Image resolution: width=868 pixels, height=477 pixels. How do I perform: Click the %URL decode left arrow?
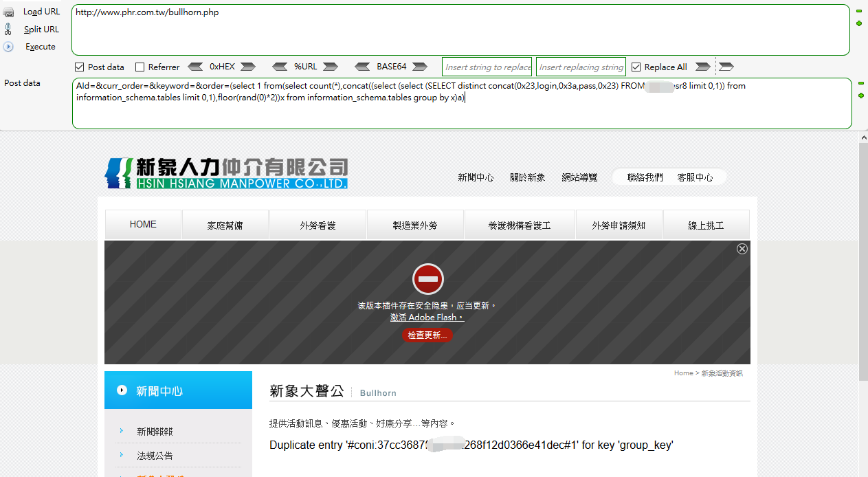click(280, 67)
